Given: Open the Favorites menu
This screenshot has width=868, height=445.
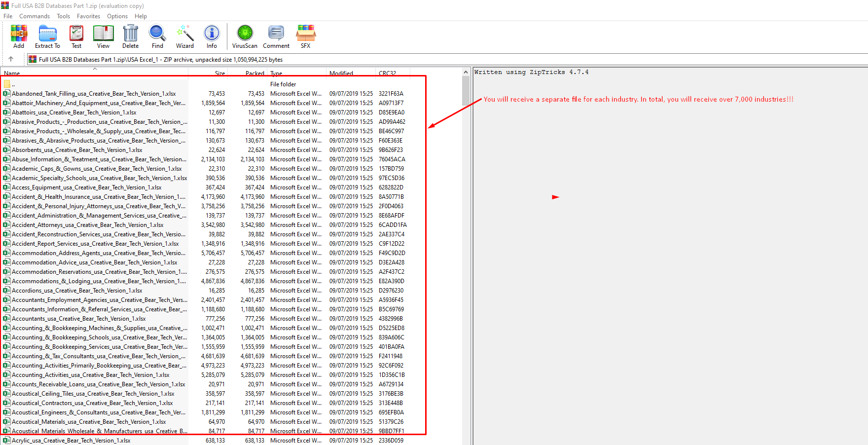Looking at the screenshot, I should point(88,16).
